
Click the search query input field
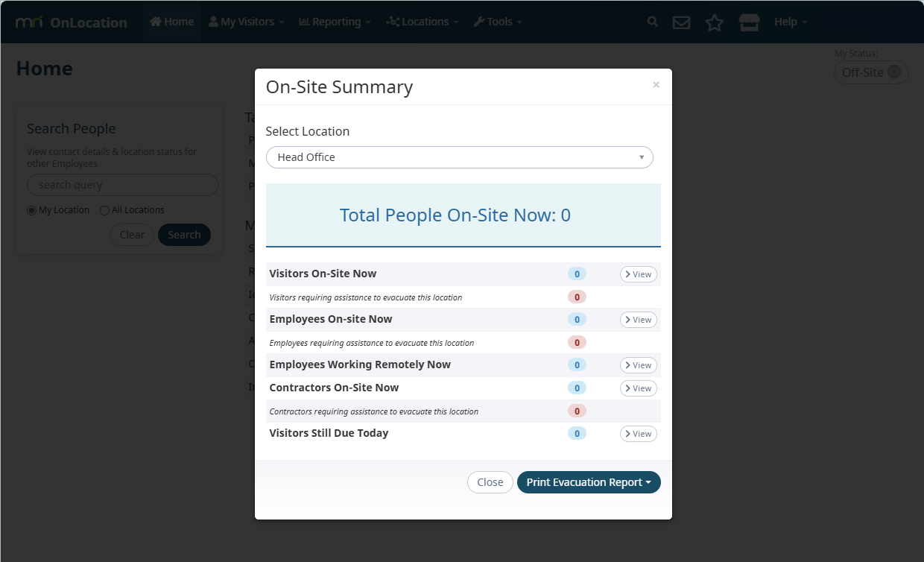(x=122, y=185)
